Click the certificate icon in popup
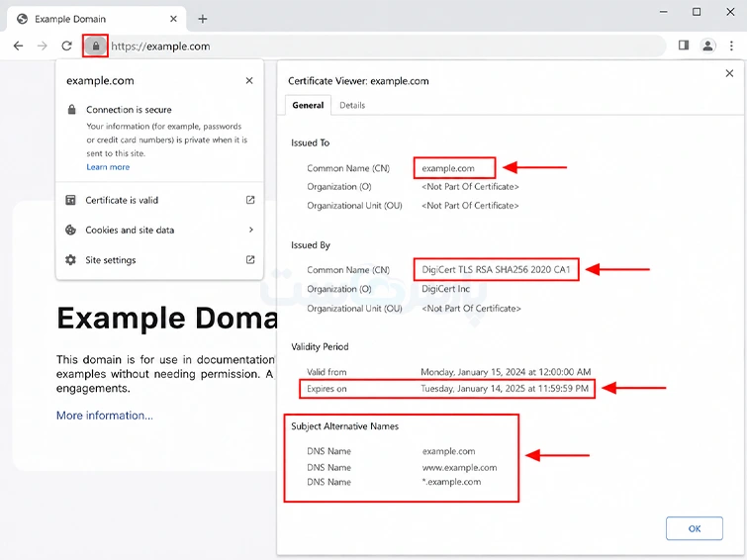 click(x=70, y=200)
